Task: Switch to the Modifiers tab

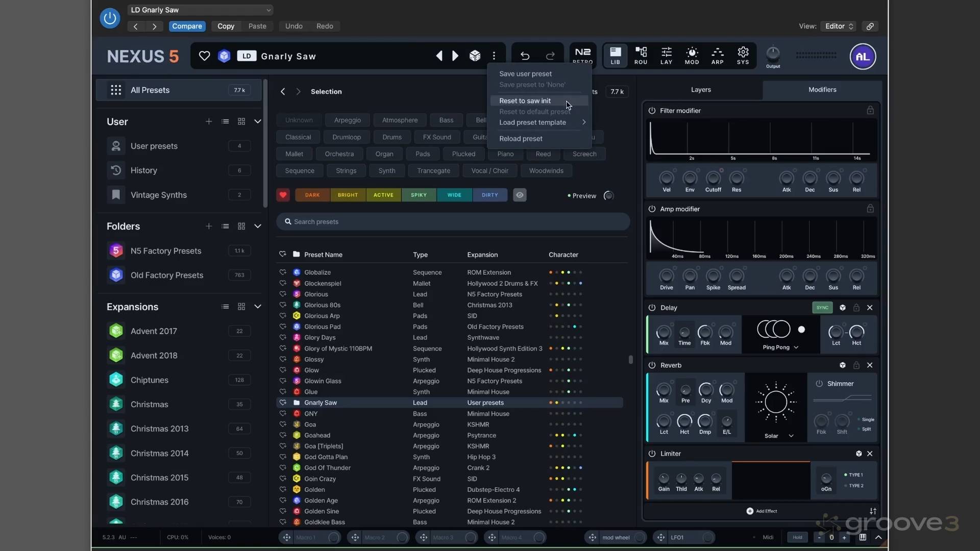Action: click(822, 90)
